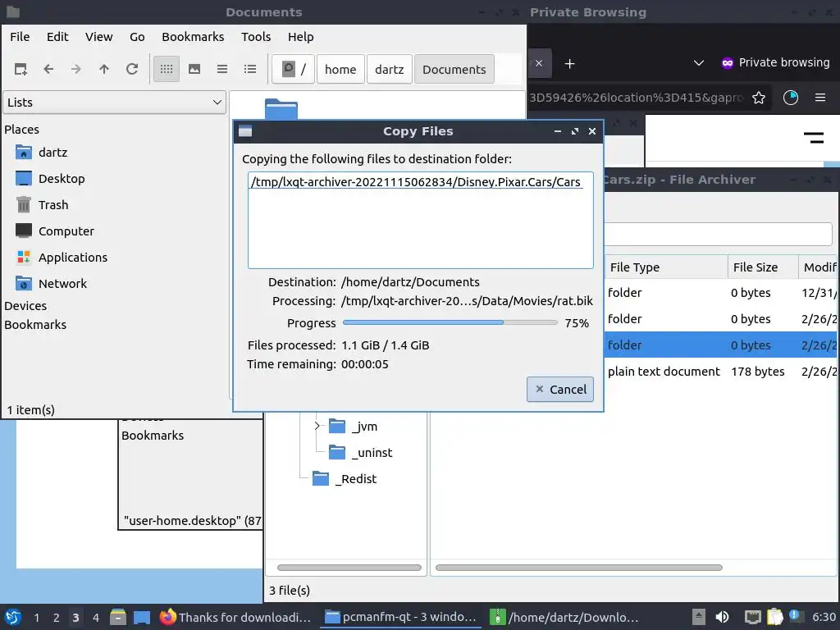Image resolution: width=840 pixels, height=630 pixels.
Task: Open the LXQt start menu
Action: (13, 617)
